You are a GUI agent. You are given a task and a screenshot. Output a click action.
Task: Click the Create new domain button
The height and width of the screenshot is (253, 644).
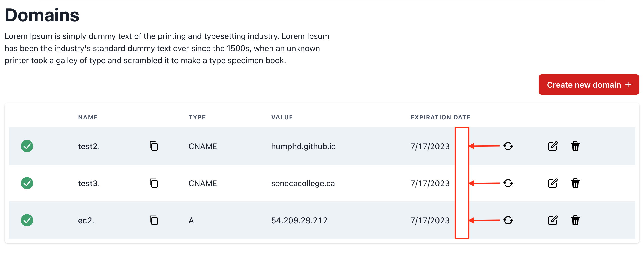(x=589, y=85)
